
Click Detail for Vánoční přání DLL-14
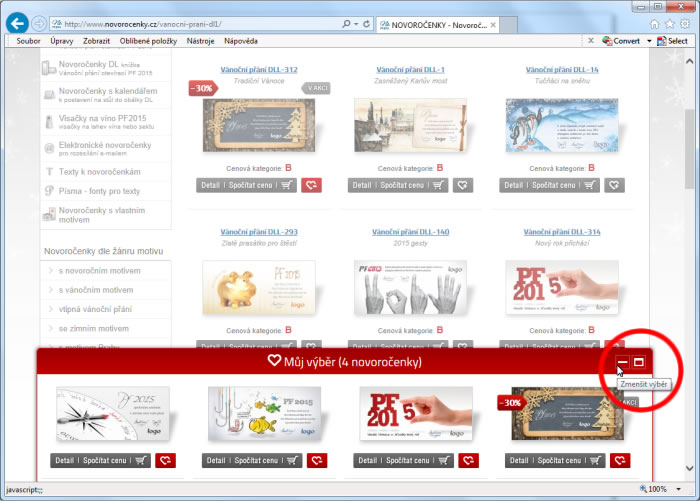click(x=513, y=185)
